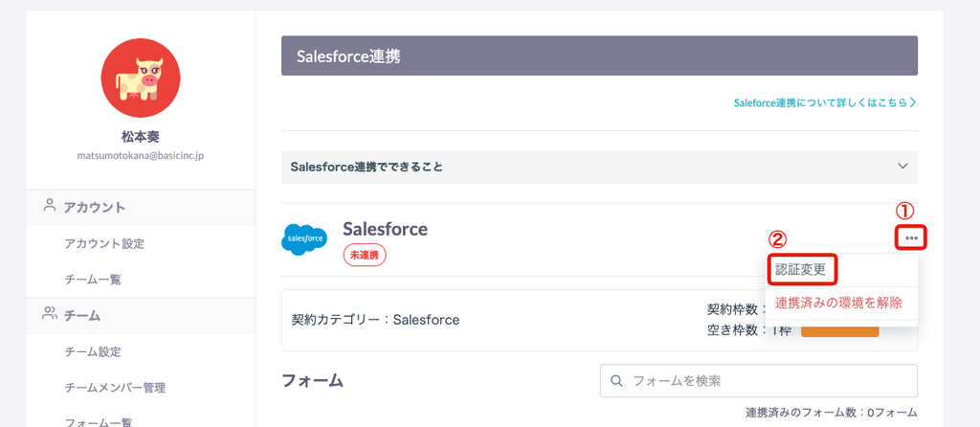
Task: Click the フォーム section heading
Action: [313, 380]
